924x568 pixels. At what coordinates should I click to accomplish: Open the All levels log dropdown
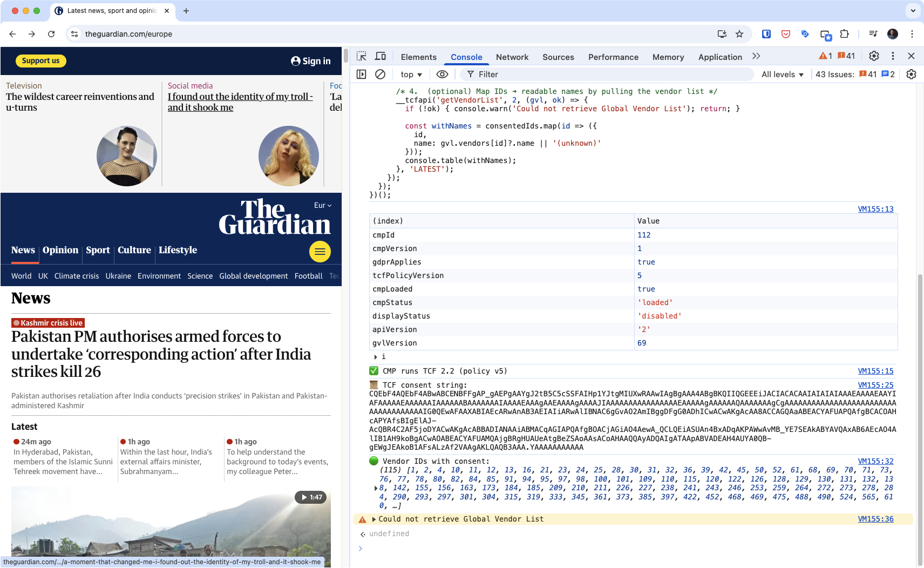[x=782, y=75]
